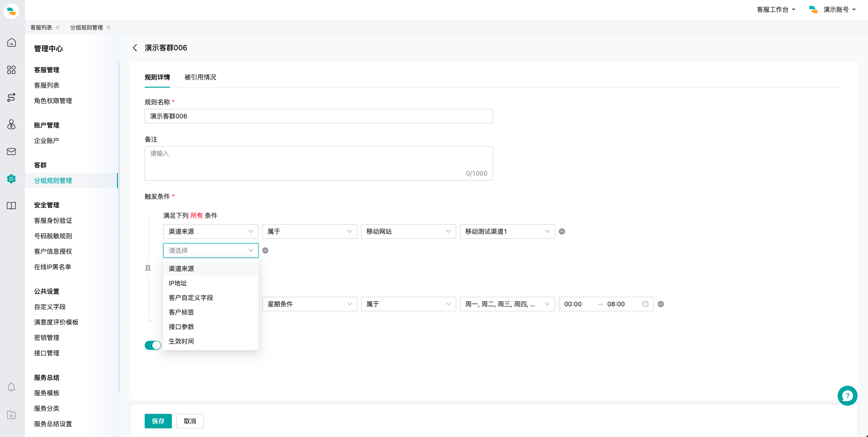Open the customer person icon in sidebar
868x437 pixels.
coord(11,124)
